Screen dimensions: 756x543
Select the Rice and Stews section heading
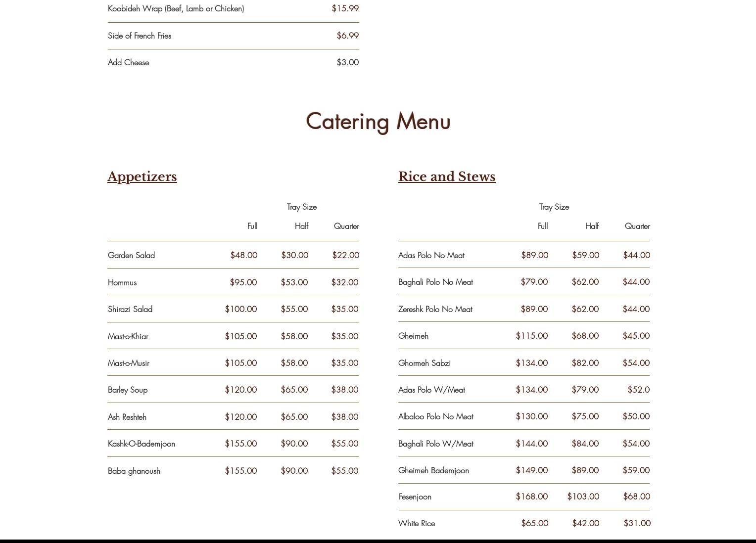coord(447,177)
